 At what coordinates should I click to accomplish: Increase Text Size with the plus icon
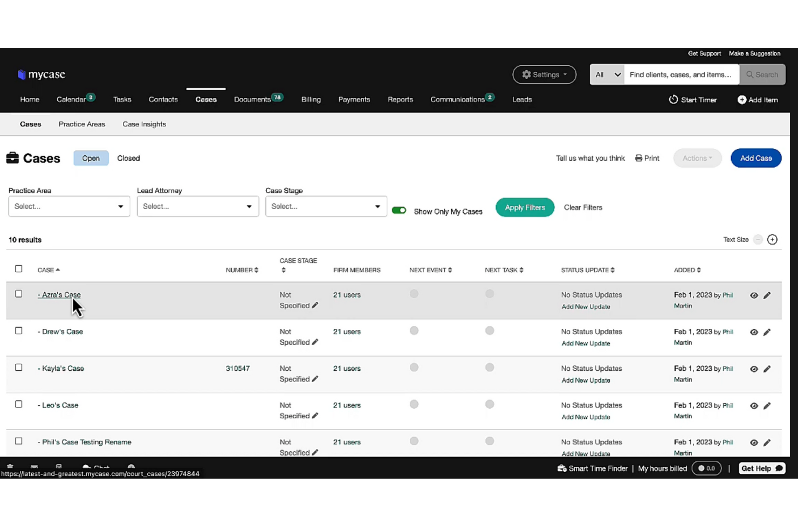pos(772,239)
